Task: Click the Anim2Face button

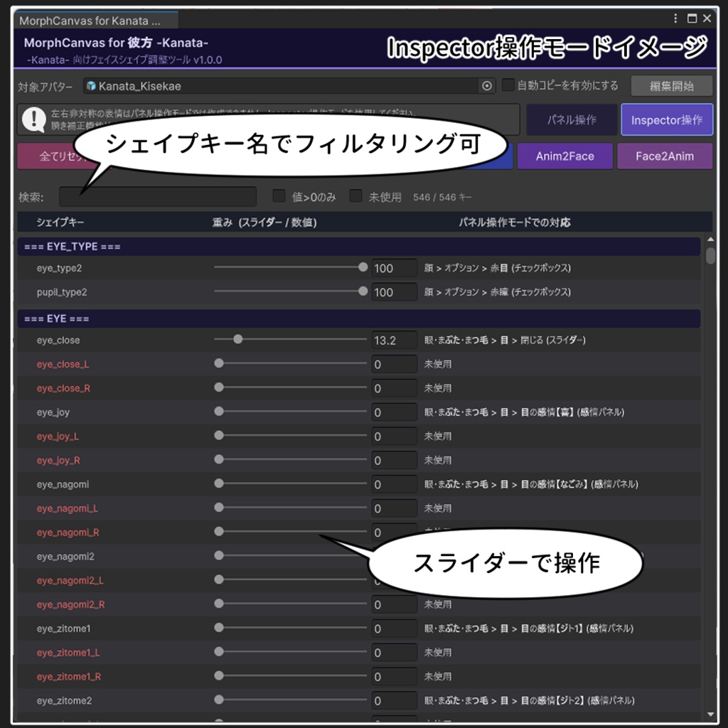Action: [565, 156]
